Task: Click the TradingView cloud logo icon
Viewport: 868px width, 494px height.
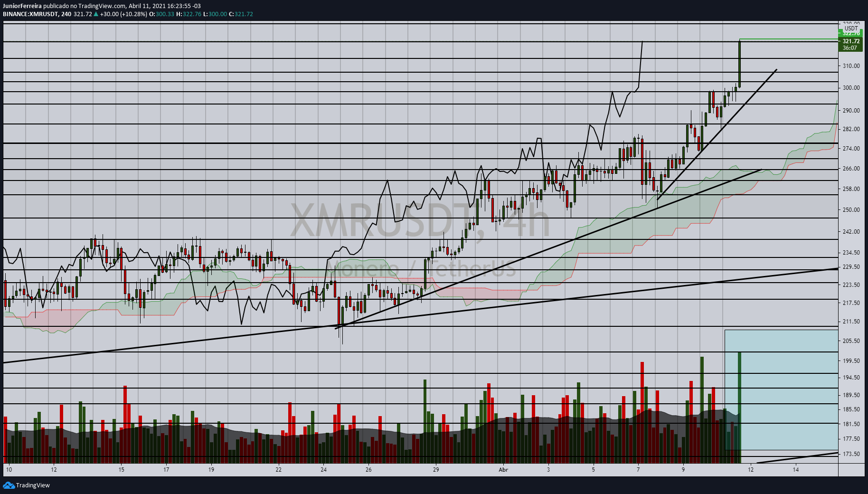Action: click(x=9, y=485)
